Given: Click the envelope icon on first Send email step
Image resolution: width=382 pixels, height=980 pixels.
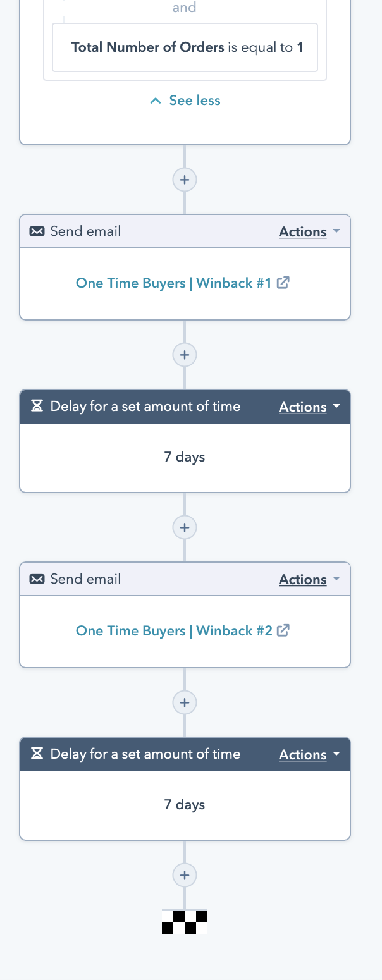Looking at the screenshot, I should [37, 231].
